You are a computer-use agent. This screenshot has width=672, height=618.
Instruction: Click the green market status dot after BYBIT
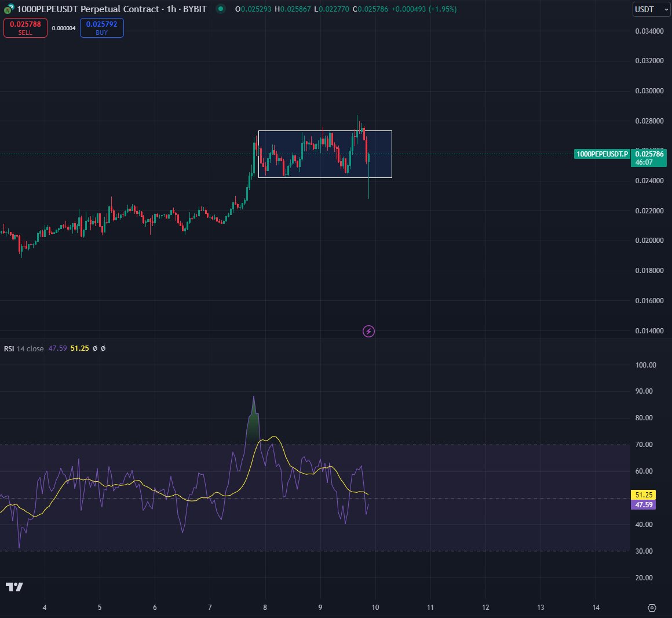(220, 10)
